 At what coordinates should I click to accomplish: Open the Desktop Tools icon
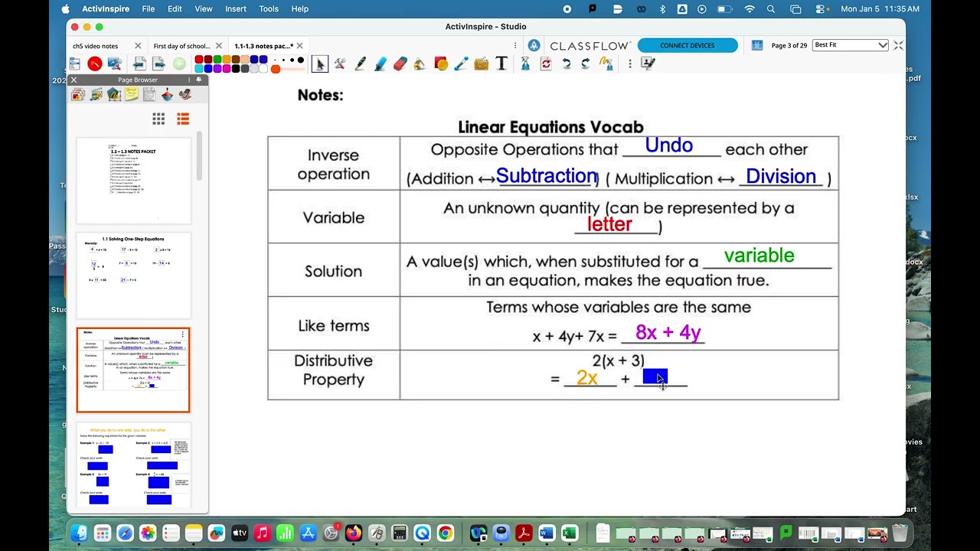click(x=116, y=64)
